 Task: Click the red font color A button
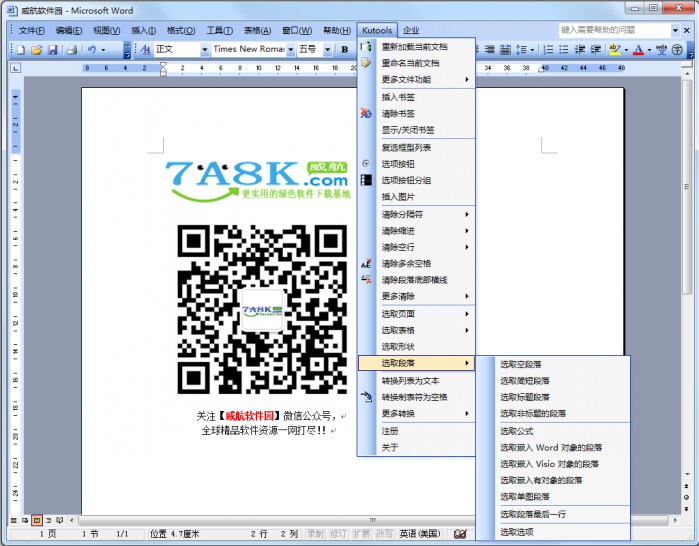point(637,49)
